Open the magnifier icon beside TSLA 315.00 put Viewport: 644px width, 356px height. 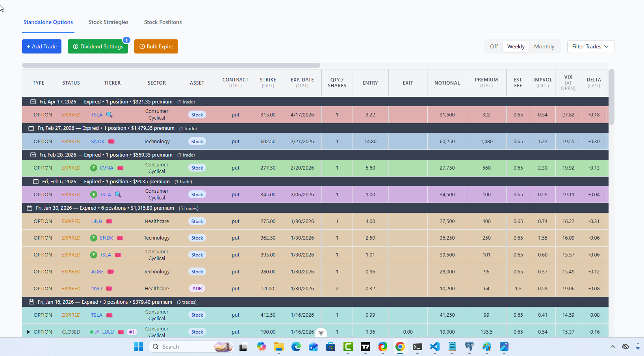click(109, 114)
